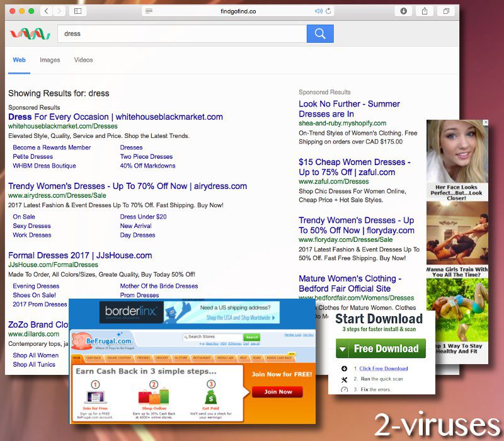The width and height of the screenshot is (504, 441).
Task: Switch to the Images results tab
Action: (50, 60)
